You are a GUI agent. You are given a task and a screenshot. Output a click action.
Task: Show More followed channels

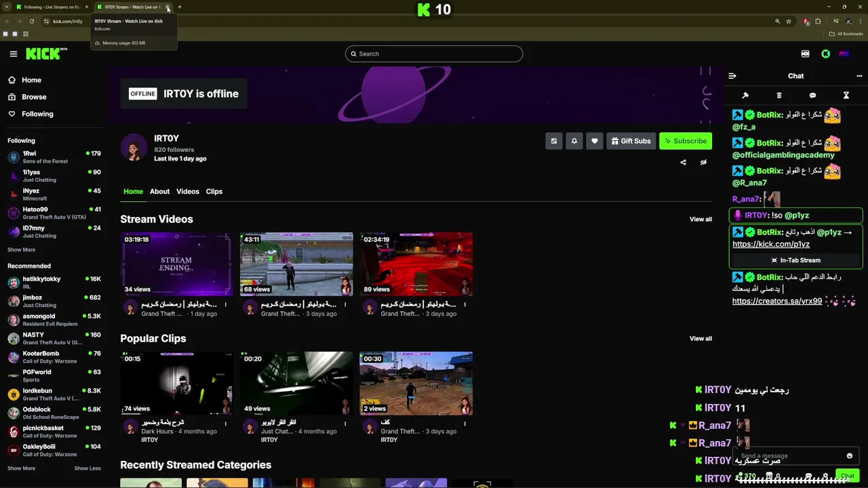[x=21, y=249]
